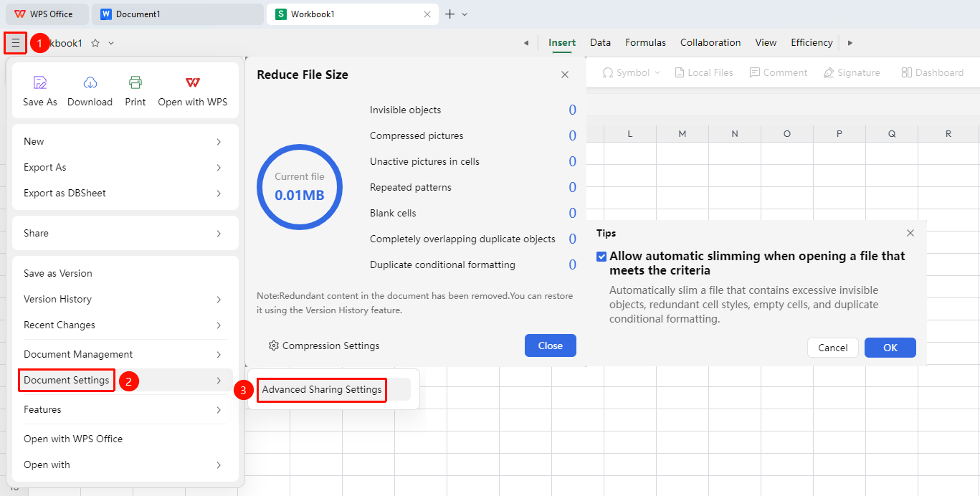This screenshot has height=496, width=980.
Task: Click the Symbol toolbar icon
Action: 608,72
